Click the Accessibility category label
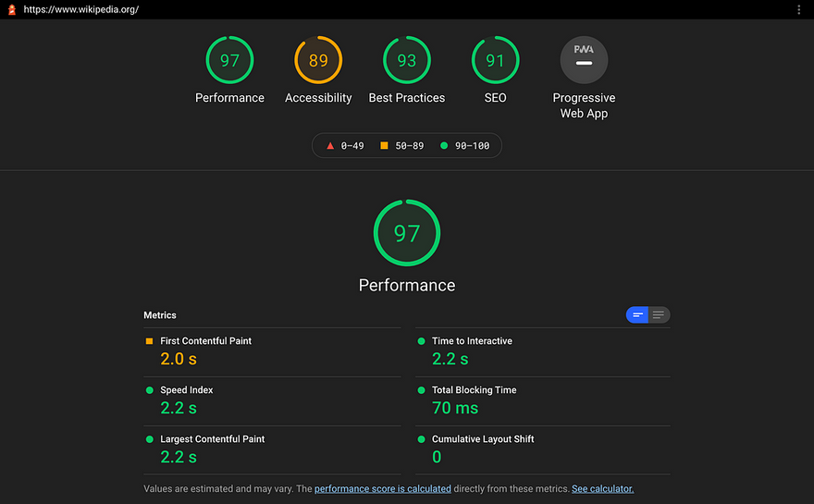The width and height of the screenshot is (814, 504). click(318, 98)
